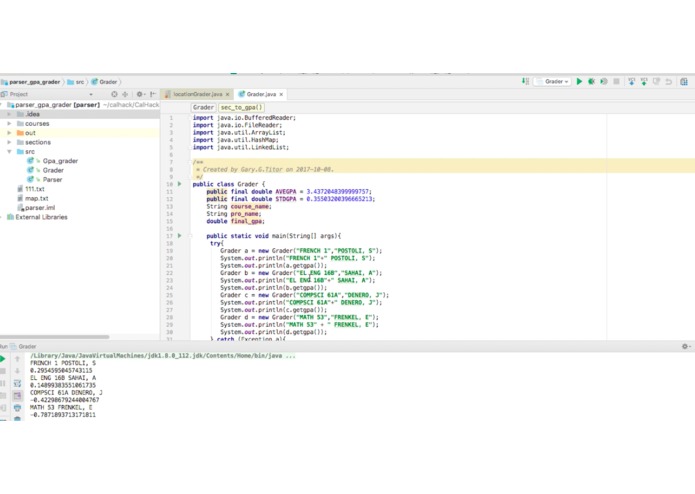Viewport: 695px width, 494px height.
Task: Toggle soft-wrap icon in Run panel
Action: (x=17, y=383)
